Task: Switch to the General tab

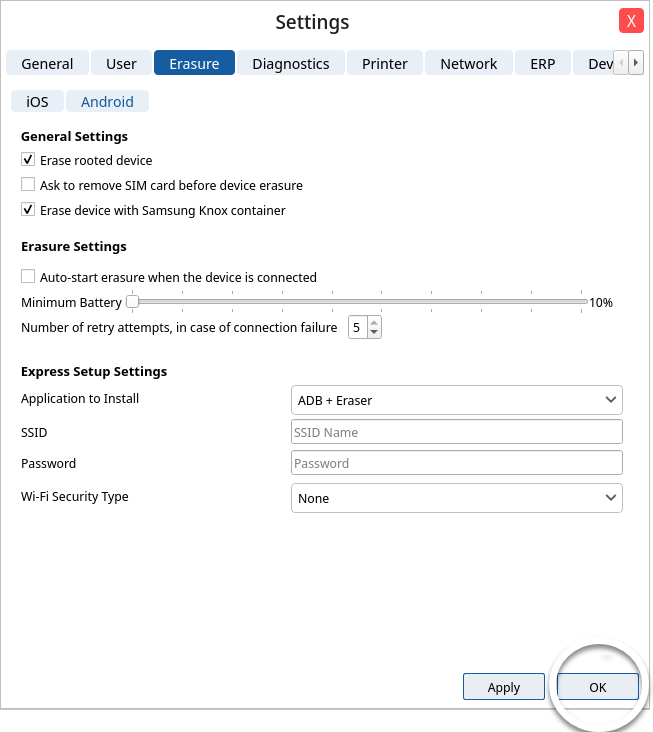Action: pyautogui.click(x=47, y=63)
